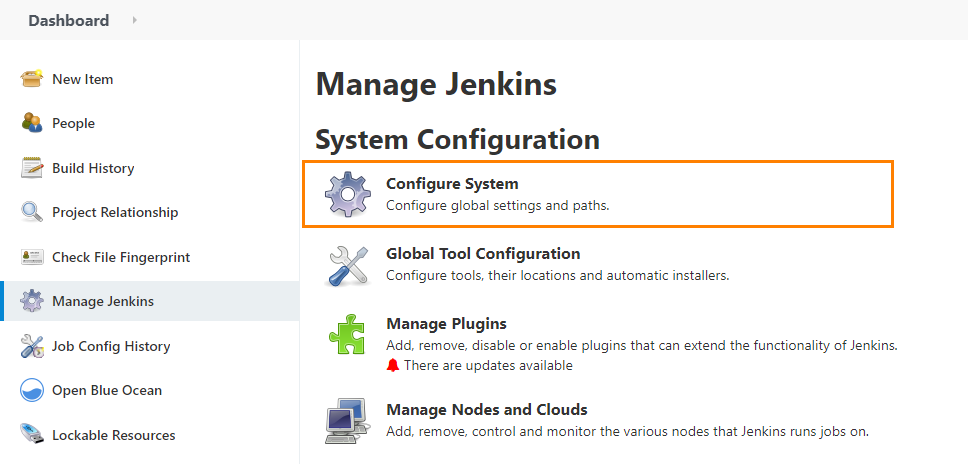Click the People icon in sidebar

[x=32, y=123]
